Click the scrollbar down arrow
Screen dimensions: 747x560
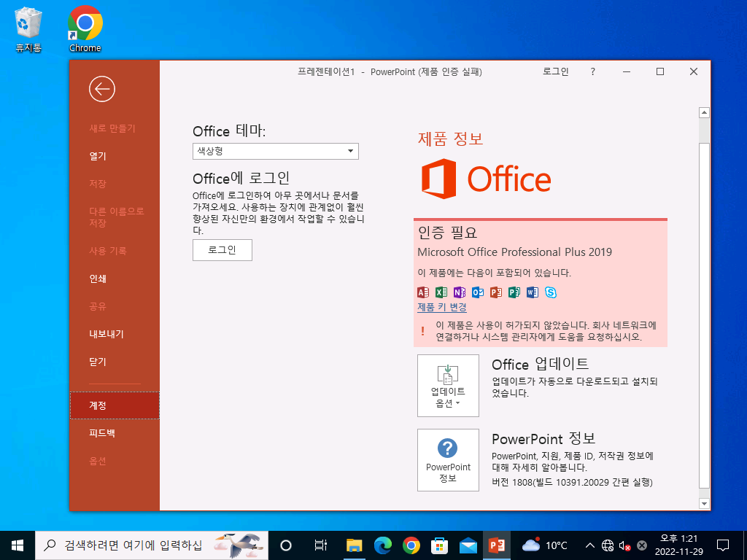(x=704, y=503)
